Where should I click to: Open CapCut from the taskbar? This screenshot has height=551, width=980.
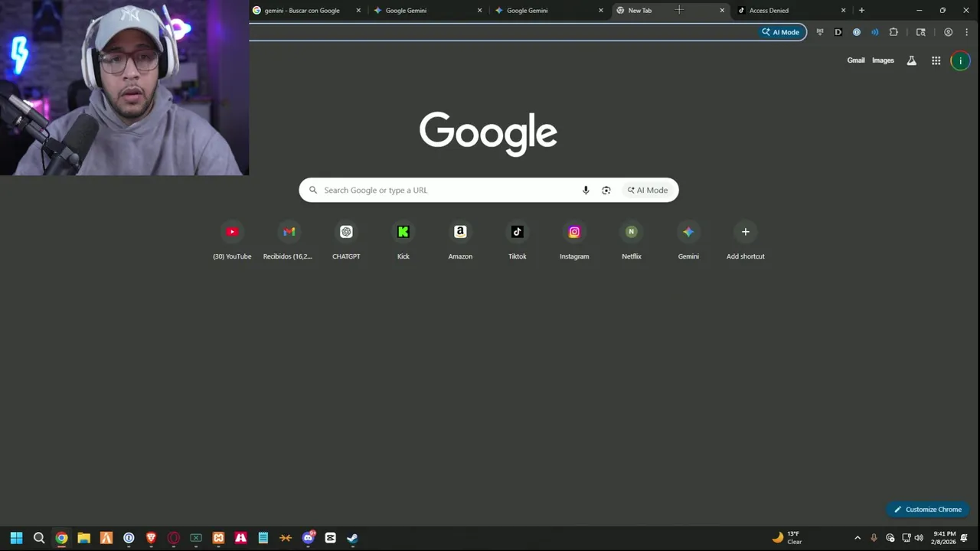pyautogui.click(x=331, y=538)
